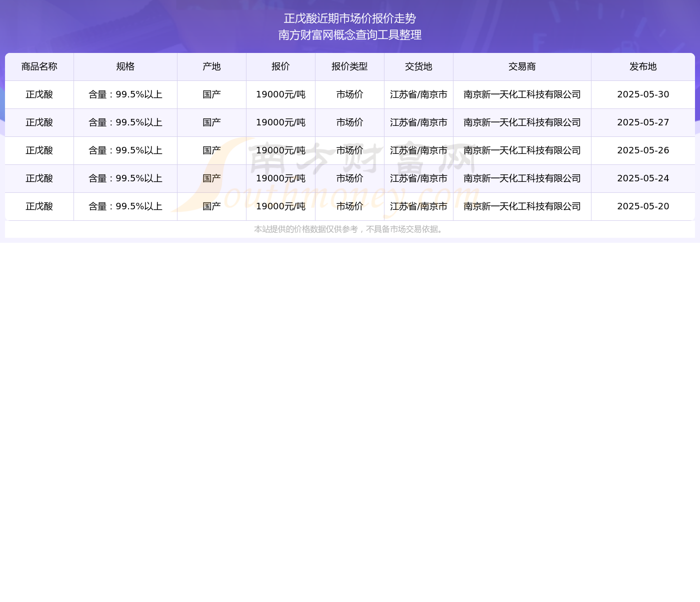Click 正戊酸 in the 2025-05-26 row
This screenshot has width=700, height=602.
(x=39, y=150)
